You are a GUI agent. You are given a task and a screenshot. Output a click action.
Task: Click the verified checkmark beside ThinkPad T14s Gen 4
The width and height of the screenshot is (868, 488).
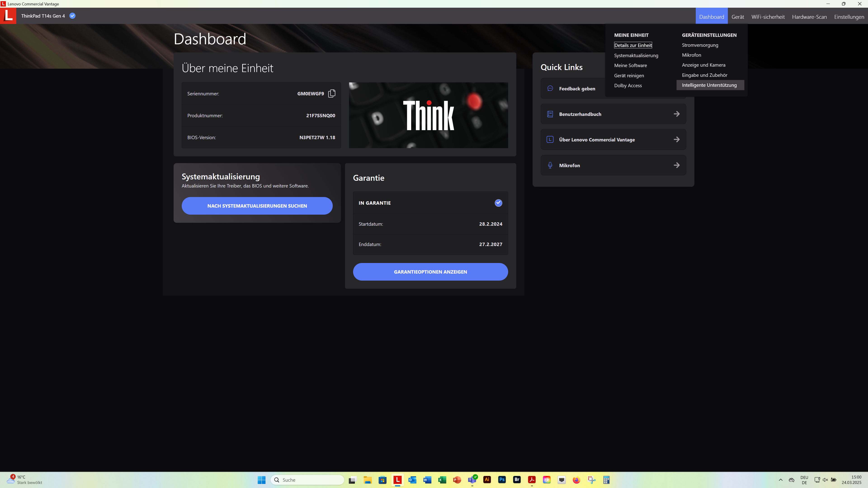click(72, 16)
